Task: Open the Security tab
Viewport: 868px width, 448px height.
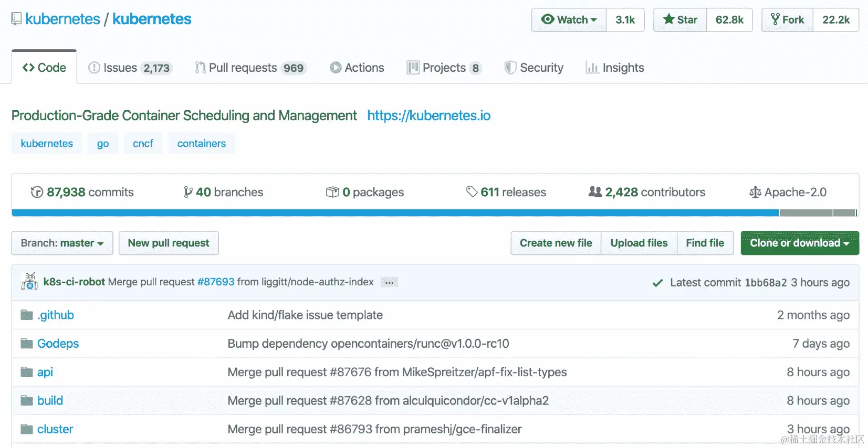Action: tap(534, 68)
